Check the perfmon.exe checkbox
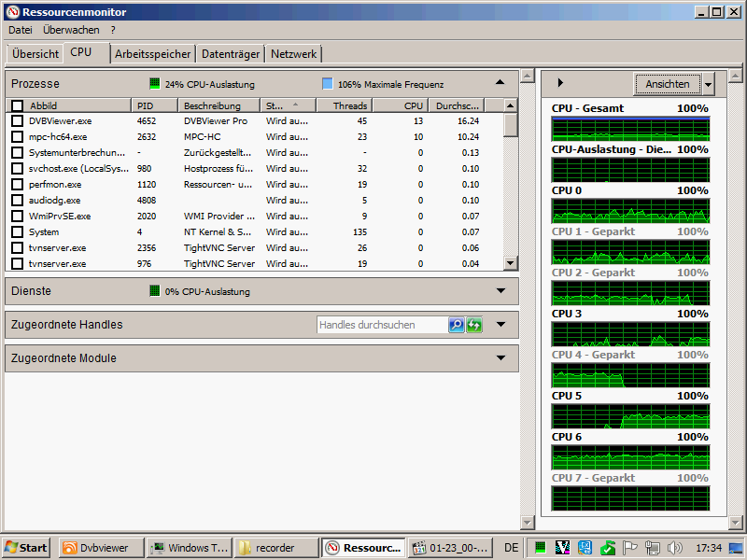The height and width of the screenshot is (560, 747). pos(17,184)
